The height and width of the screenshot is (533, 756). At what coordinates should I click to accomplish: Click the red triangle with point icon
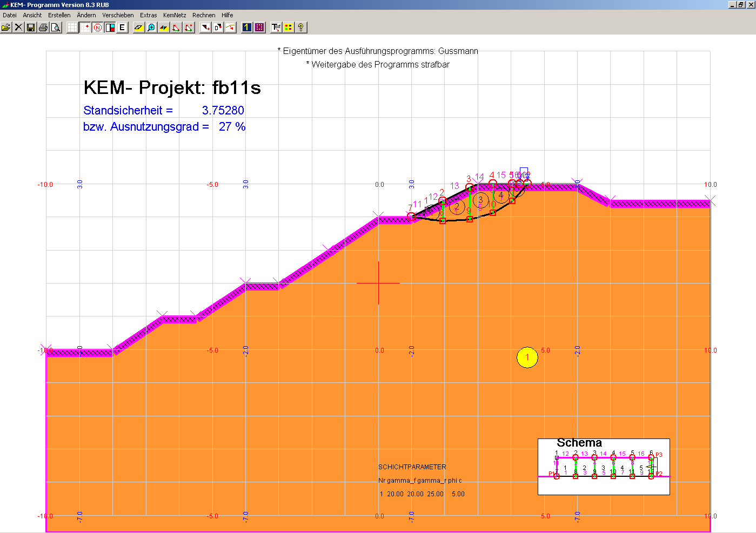click(x=189, y=27)
